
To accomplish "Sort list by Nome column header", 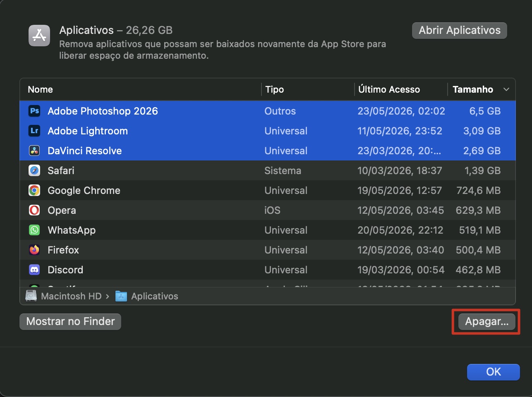I will click(40, 89).
